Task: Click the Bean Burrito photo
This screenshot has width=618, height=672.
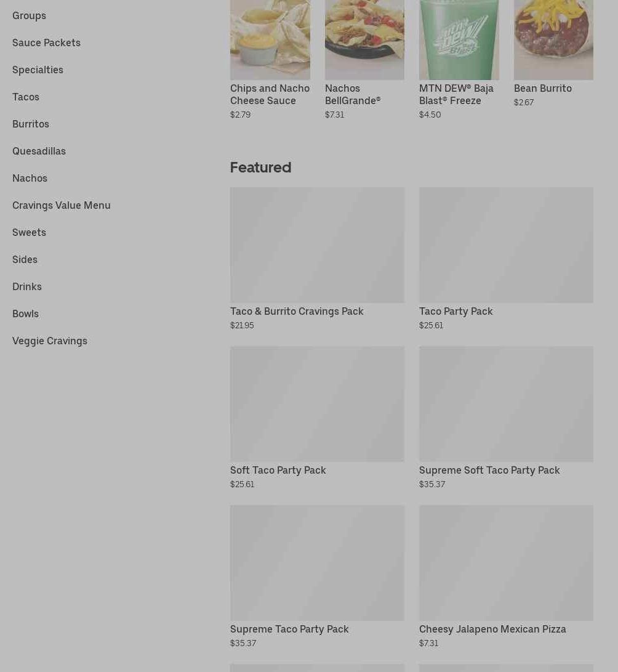Action: pyautogui.click(x=553, y=40)
